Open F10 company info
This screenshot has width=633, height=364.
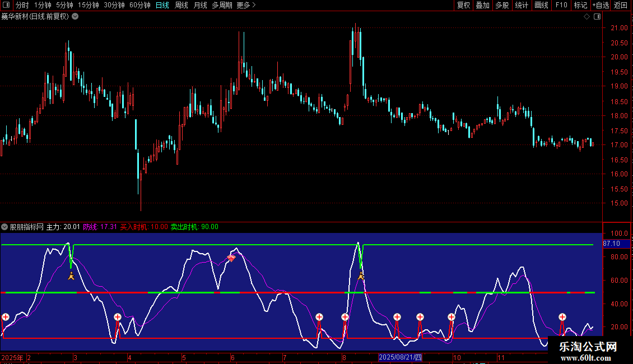(561, 5)
